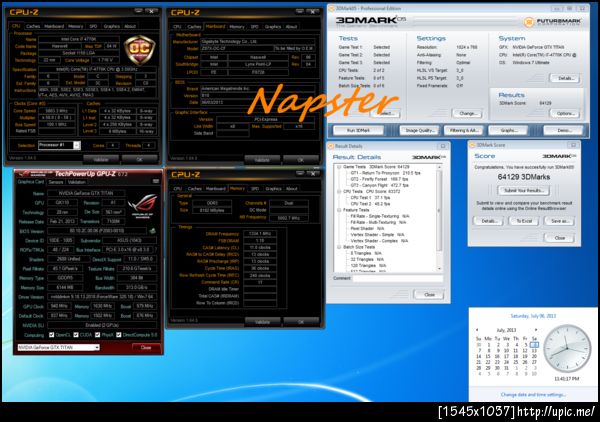Open Memory tab in top-left CPU-Z

pos(75,26)
